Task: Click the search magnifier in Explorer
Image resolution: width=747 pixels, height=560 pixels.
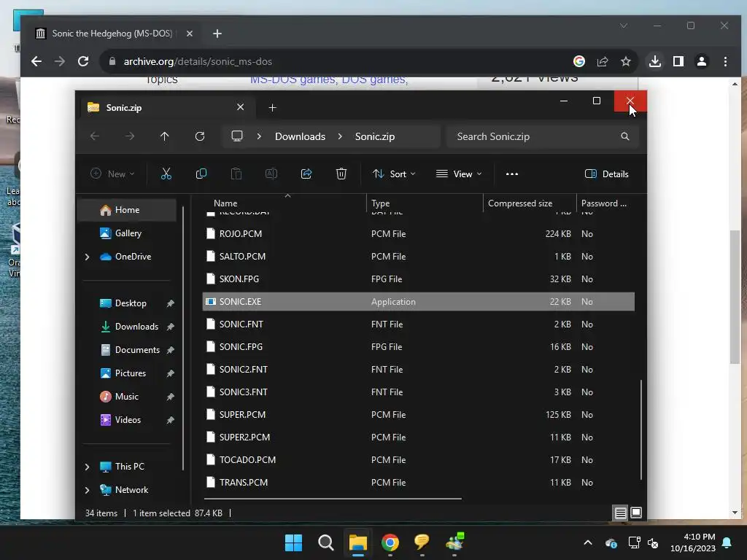Action: point(625,136)
